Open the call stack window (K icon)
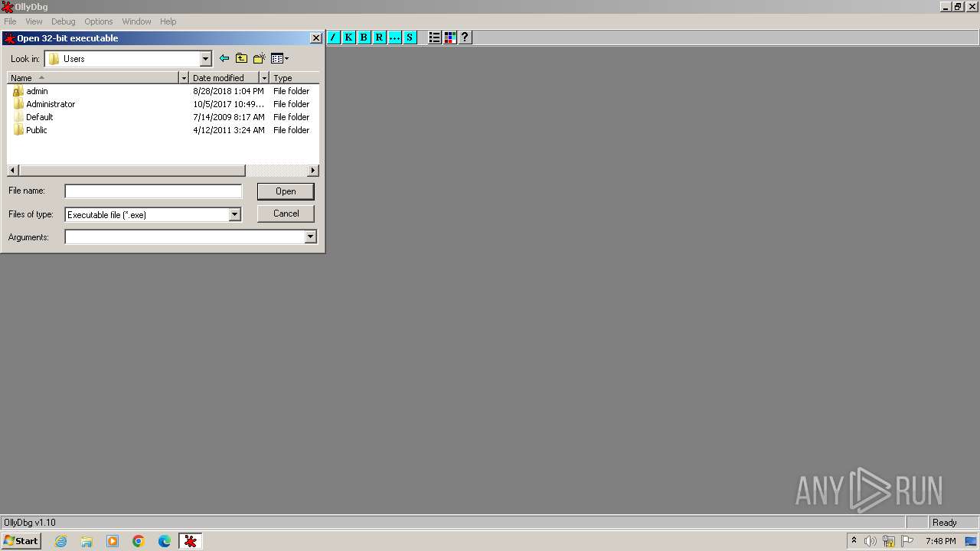The height and width of the screenshot is (551, 980). click(x=348, y=37)
